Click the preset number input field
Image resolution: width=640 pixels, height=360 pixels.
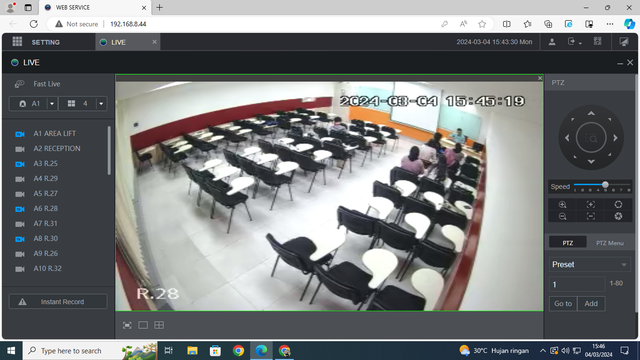[x=577, y=284]
